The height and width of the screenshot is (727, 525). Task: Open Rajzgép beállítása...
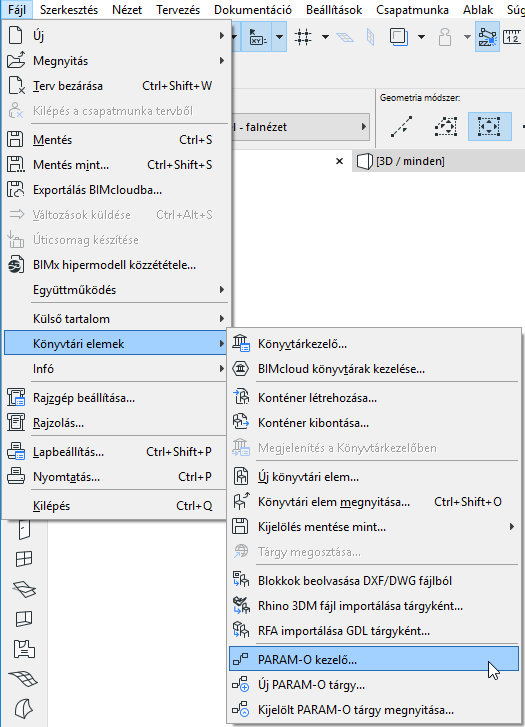pyautogui.click(x=116, y=397)
